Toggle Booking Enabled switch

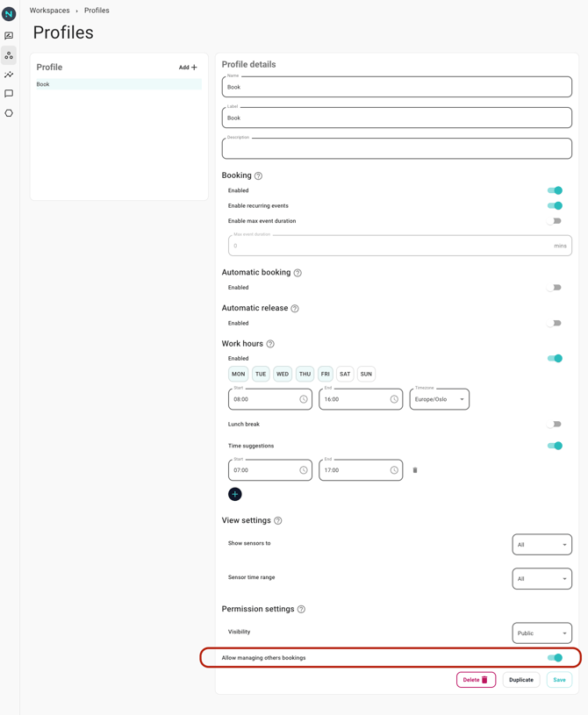(x=556, y=190)
